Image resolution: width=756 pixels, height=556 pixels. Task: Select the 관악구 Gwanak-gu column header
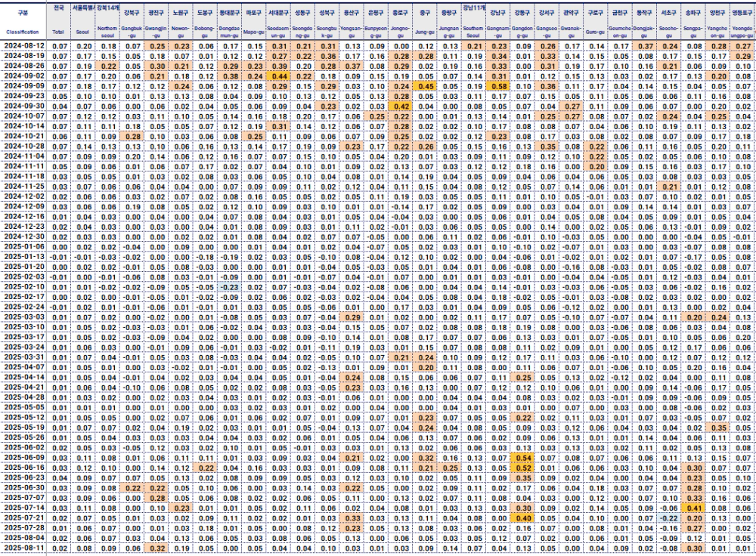[x=572, y=21]
